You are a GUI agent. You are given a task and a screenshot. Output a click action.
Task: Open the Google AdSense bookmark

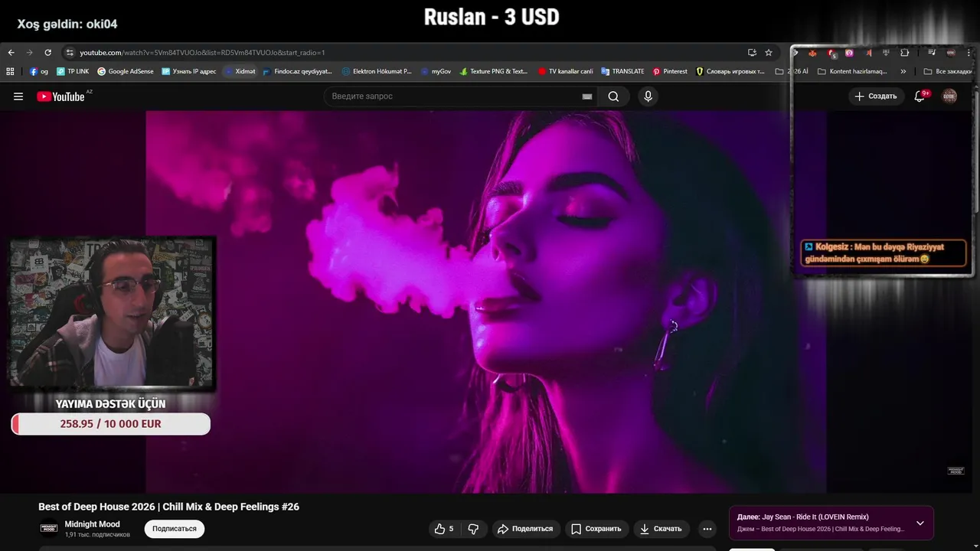point(125,71)
